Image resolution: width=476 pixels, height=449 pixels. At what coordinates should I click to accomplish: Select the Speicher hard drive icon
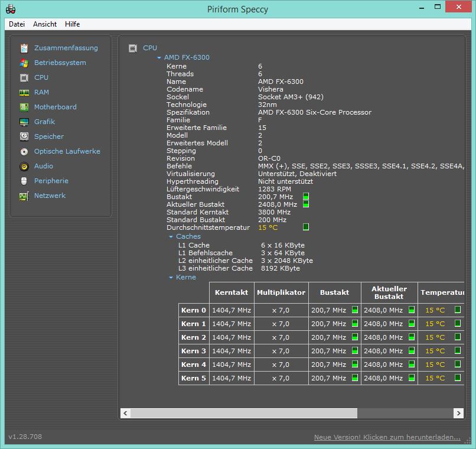click(x=24, y=136)
